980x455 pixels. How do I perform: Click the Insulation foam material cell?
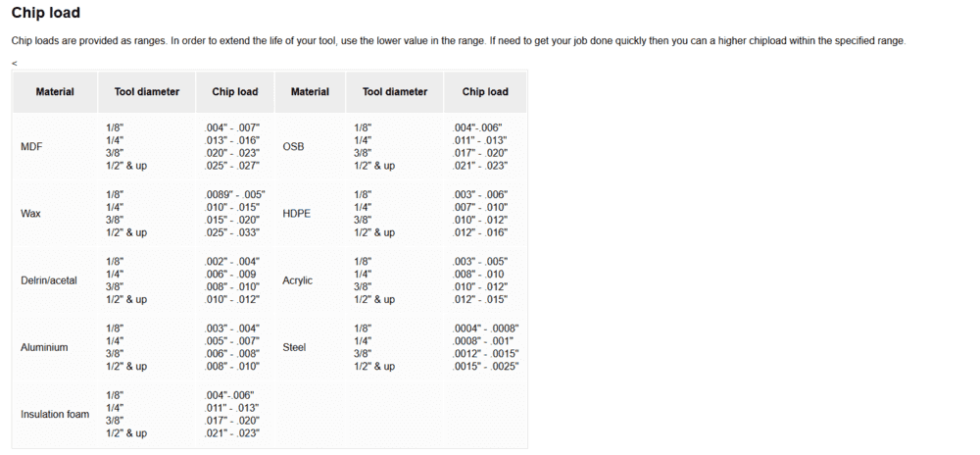click(55, 414)
